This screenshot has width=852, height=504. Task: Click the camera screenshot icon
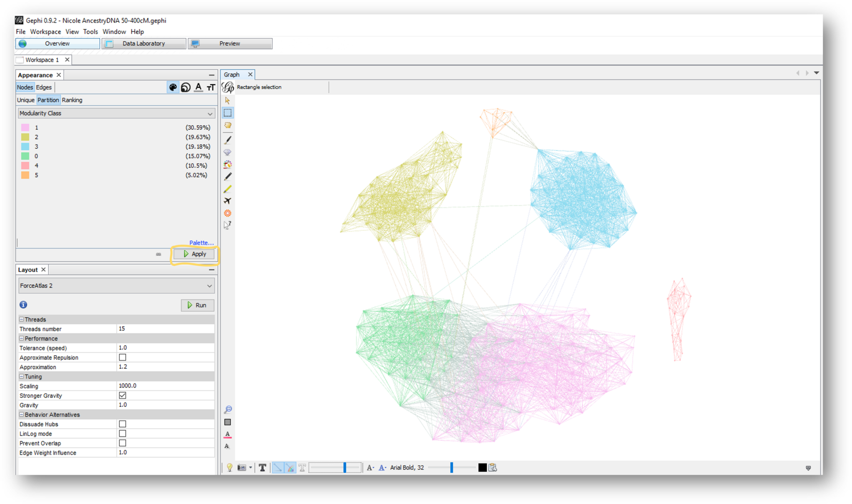242,468
